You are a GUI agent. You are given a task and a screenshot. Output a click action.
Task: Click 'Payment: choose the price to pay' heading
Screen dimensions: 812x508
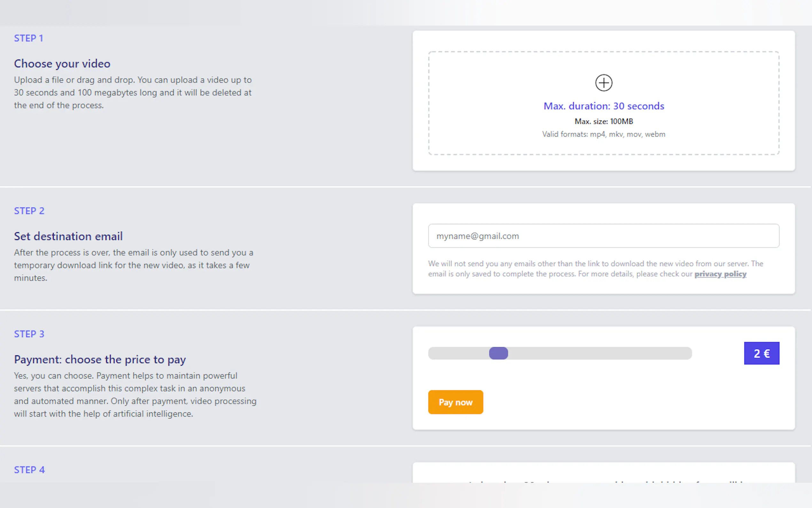click(x=100, y=360)
